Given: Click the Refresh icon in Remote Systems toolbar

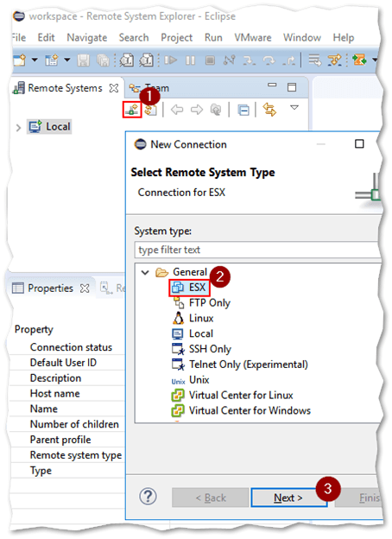Looking at the screenshot, I should click(x=151, y=110).
